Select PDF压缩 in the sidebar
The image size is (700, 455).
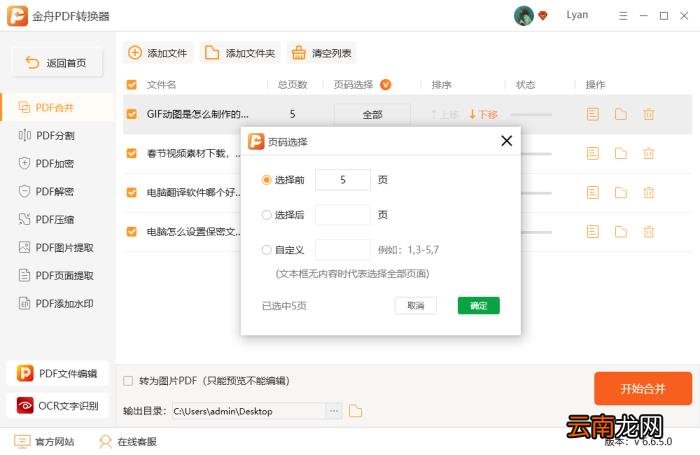point(58,219)
